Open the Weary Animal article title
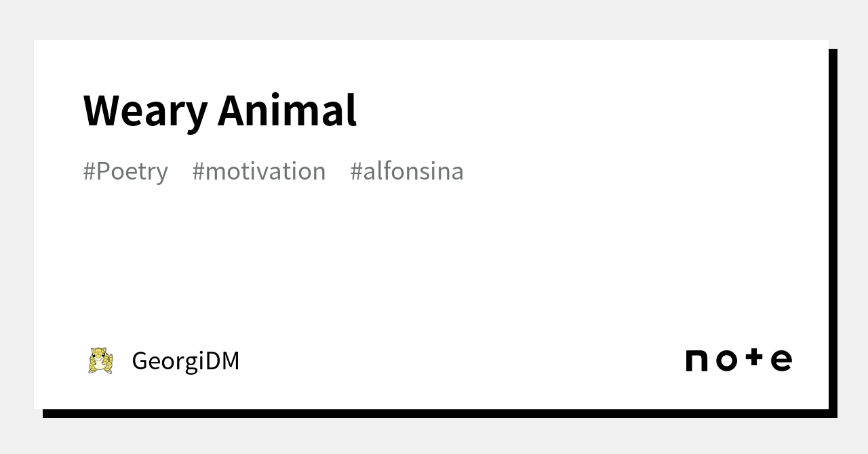The width and height of the screenshot is (868, 454). [220, 110]
